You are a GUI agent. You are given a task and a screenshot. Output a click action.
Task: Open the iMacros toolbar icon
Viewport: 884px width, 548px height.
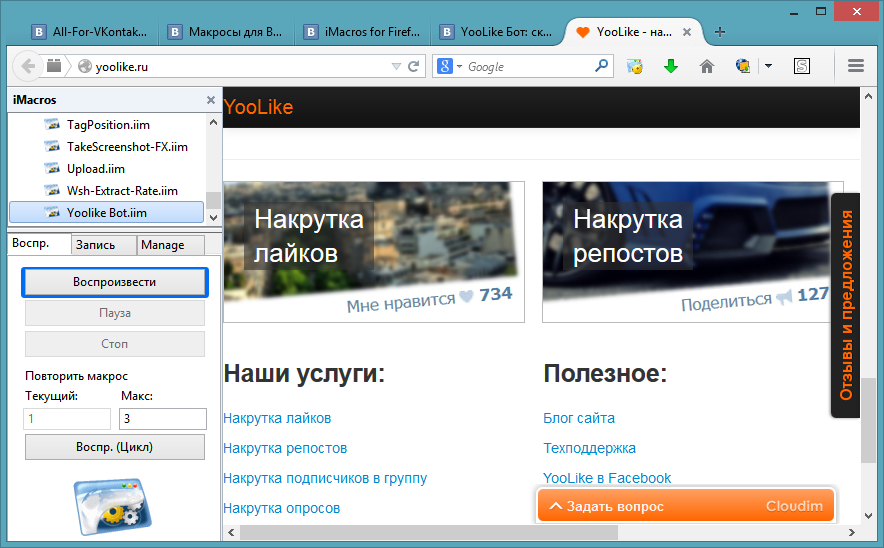pos(635,67)
